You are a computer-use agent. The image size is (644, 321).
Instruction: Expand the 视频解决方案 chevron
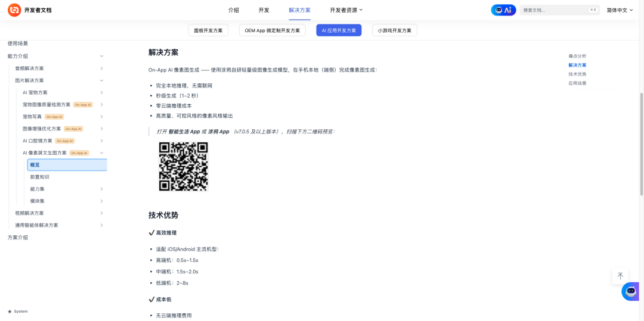[101, 213]
